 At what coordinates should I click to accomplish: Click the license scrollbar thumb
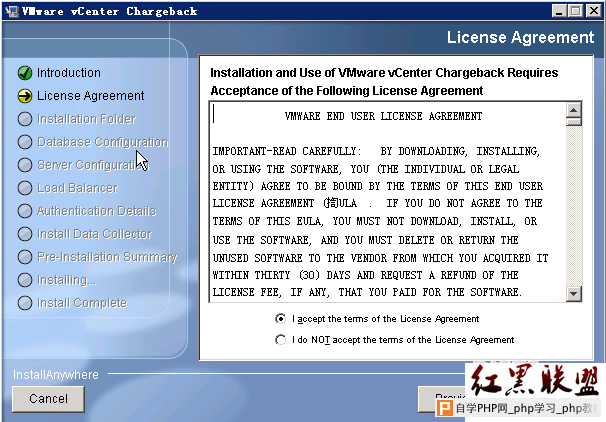coord(574,122)
